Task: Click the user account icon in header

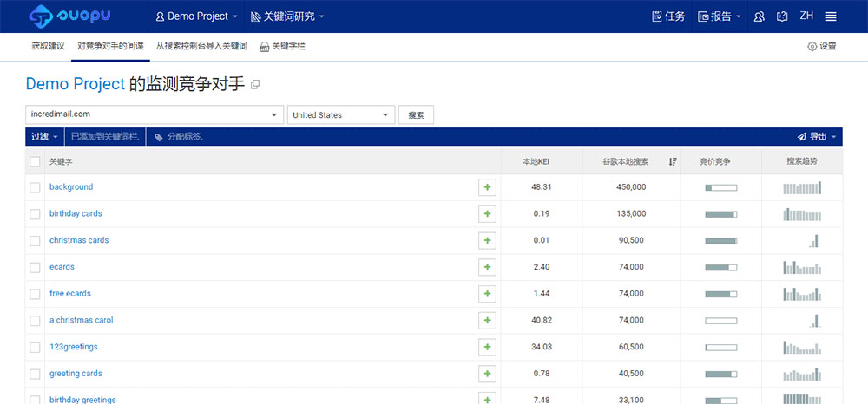Action: coord(759,16)
